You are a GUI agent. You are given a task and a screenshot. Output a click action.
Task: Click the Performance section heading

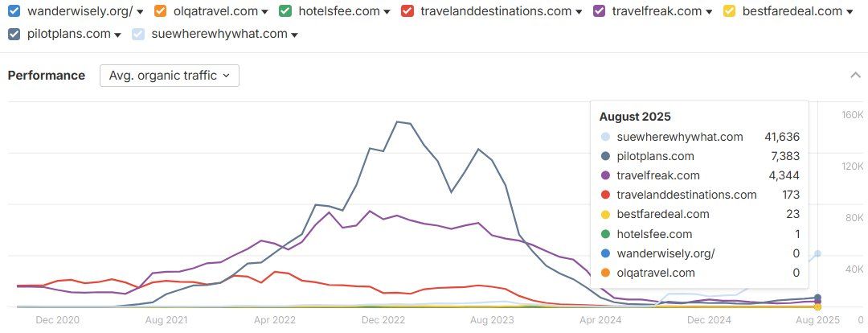(x=47, y=76)
